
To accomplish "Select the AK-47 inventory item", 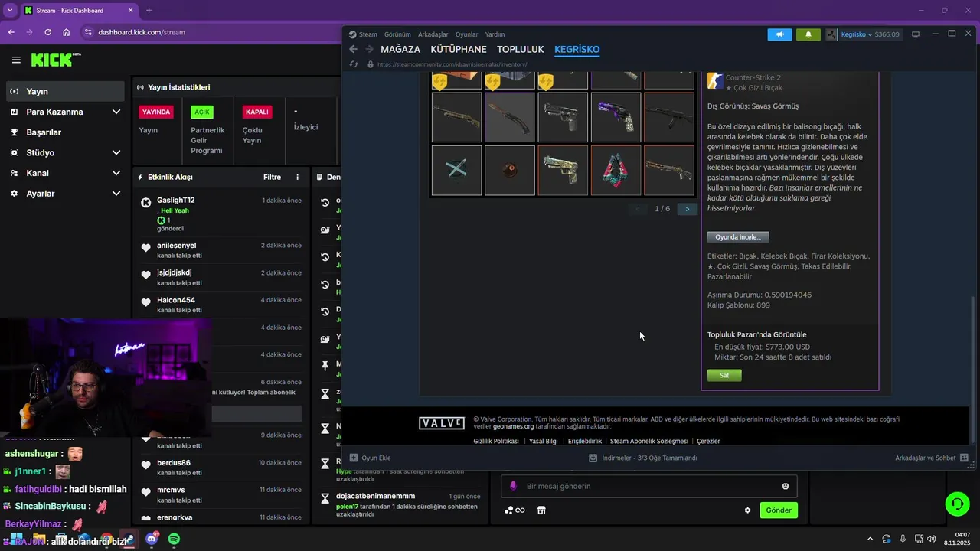I will [x=669, y=117].
